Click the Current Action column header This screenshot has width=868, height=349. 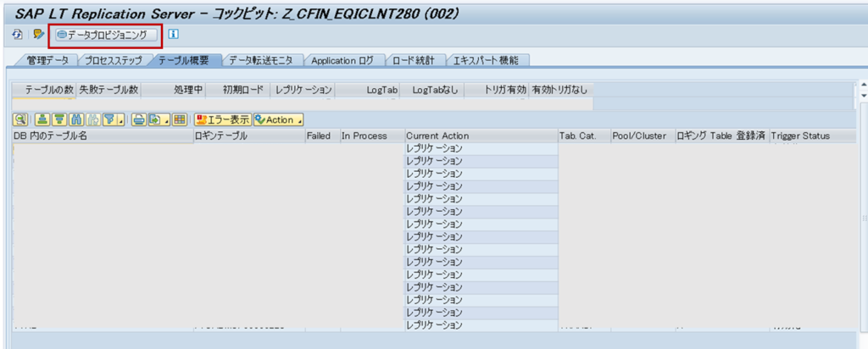[481, 136]
